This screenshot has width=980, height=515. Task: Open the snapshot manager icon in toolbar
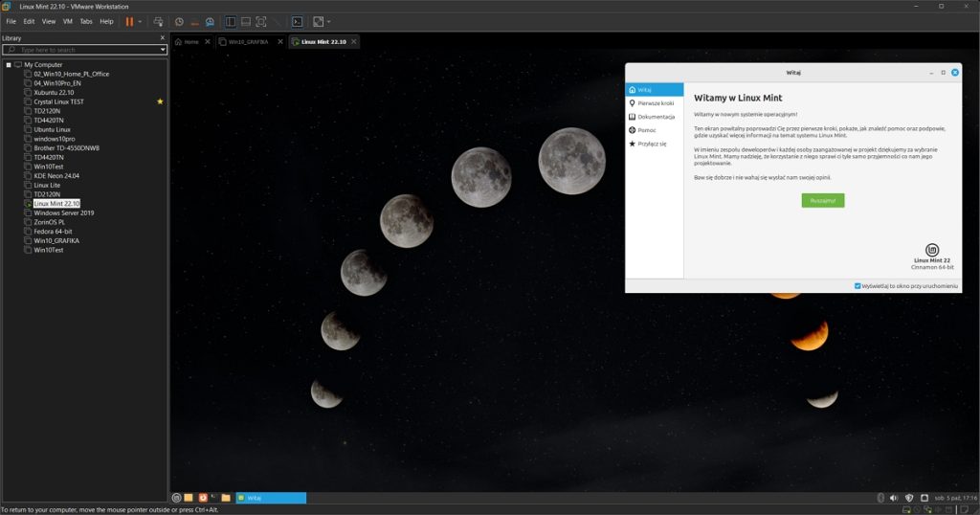210,21
